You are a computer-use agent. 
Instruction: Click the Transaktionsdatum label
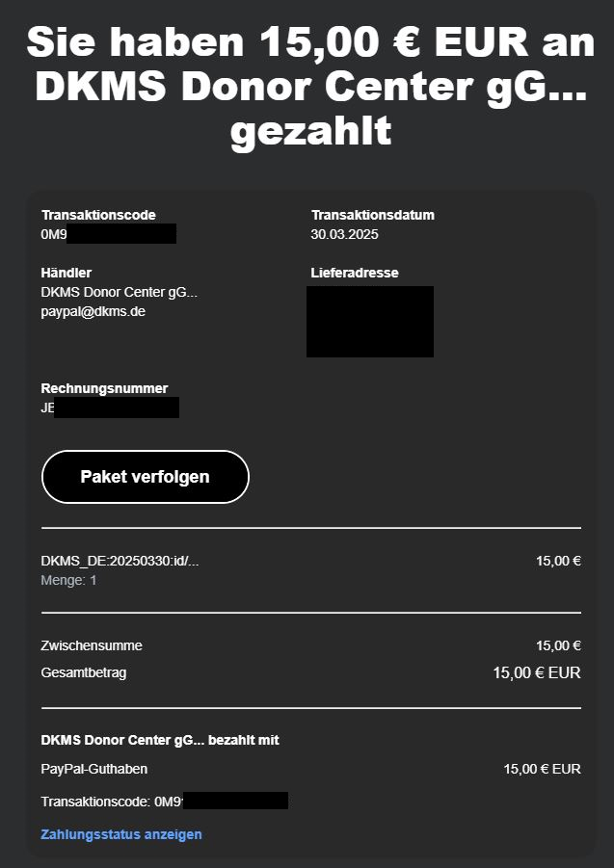[x=372, y=215]
